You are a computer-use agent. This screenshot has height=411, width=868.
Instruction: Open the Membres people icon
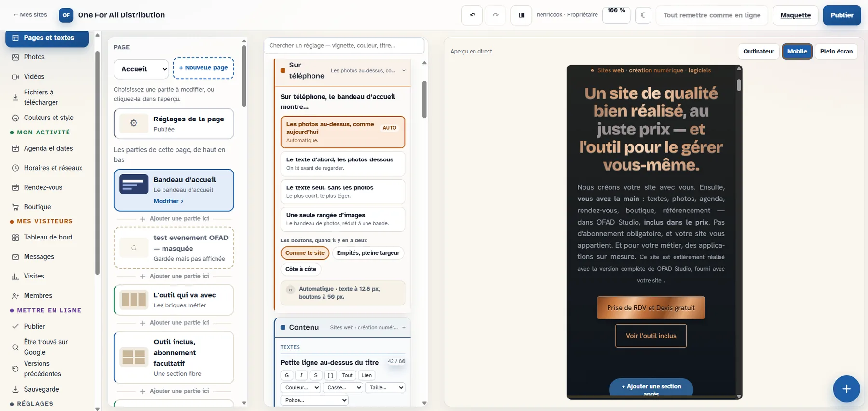point(15,295)
